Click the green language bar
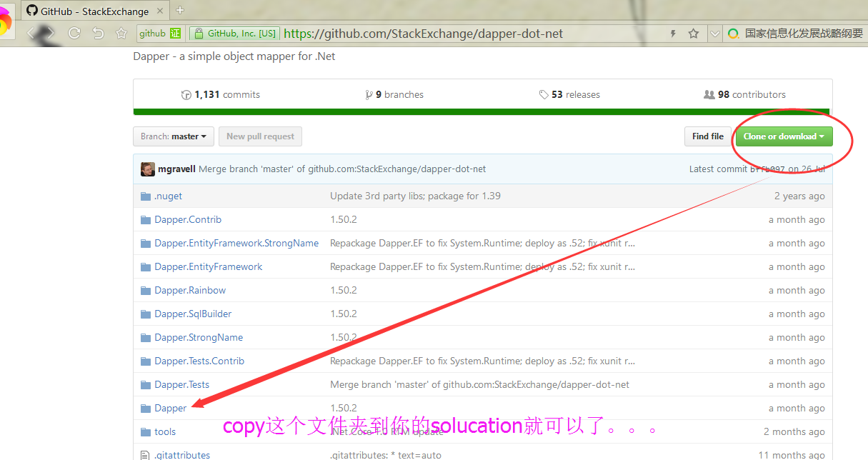The height and width of the screenshot is (460, 868). [483, 111]
